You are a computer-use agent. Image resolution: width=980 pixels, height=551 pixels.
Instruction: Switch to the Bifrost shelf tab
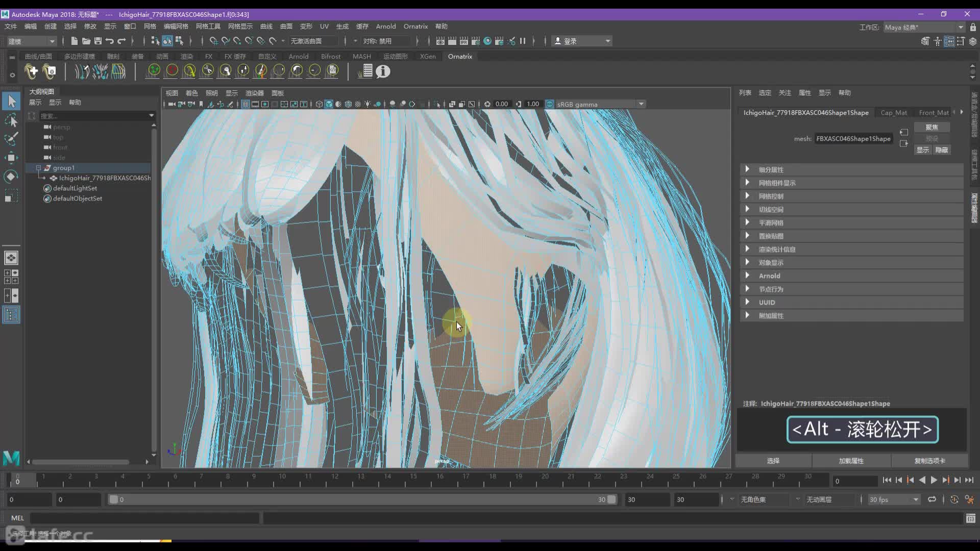pos(331,57)
